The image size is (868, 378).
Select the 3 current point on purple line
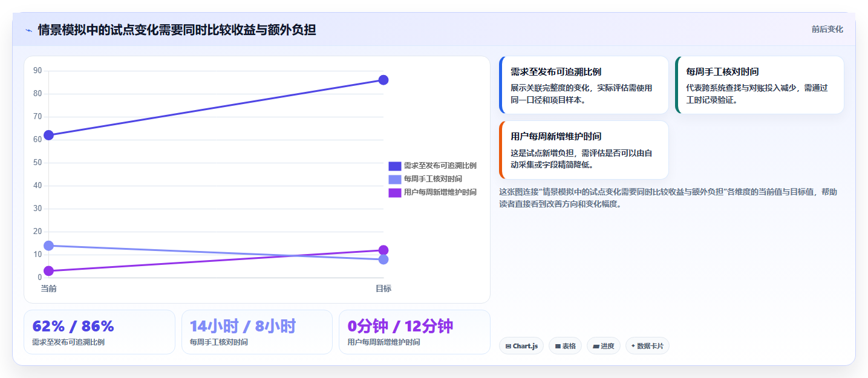[x=48, y=271]
